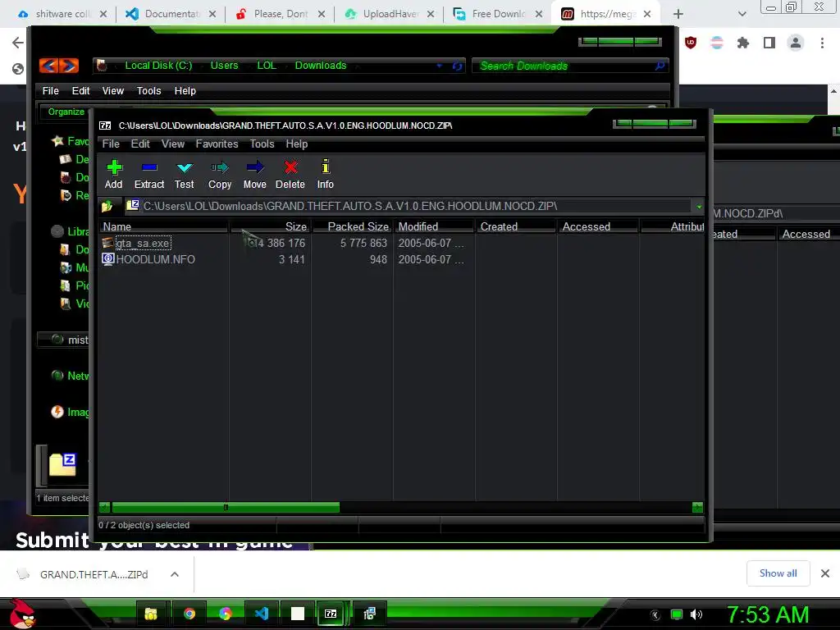Screen dimensions: 840x630
Task: Click Local Disk (C:) breadcrumb in Explorer
Action: (158, 66)
